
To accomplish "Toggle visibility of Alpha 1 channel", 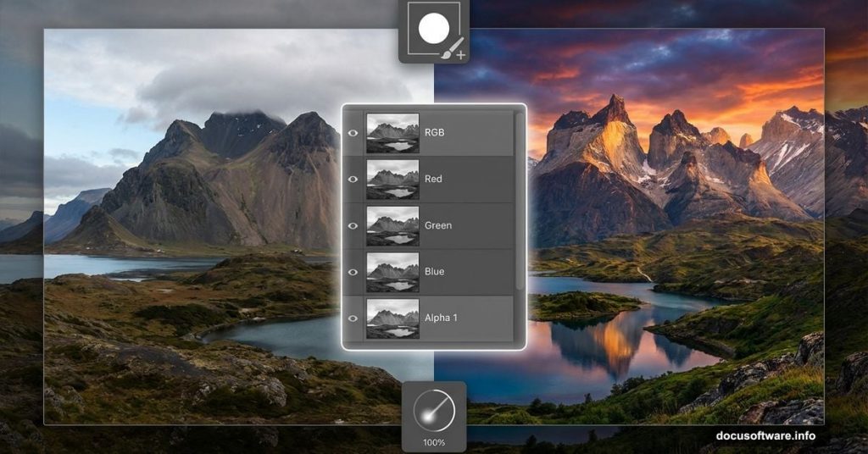I will coord(353,318).
